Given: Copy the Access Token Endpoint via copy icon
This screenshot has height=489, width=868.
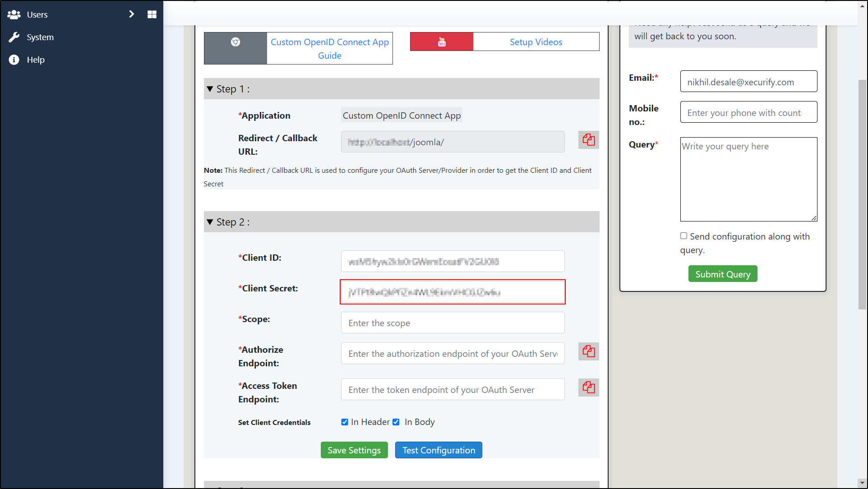Looking at the screenshot, I should (x=588, y=387).
